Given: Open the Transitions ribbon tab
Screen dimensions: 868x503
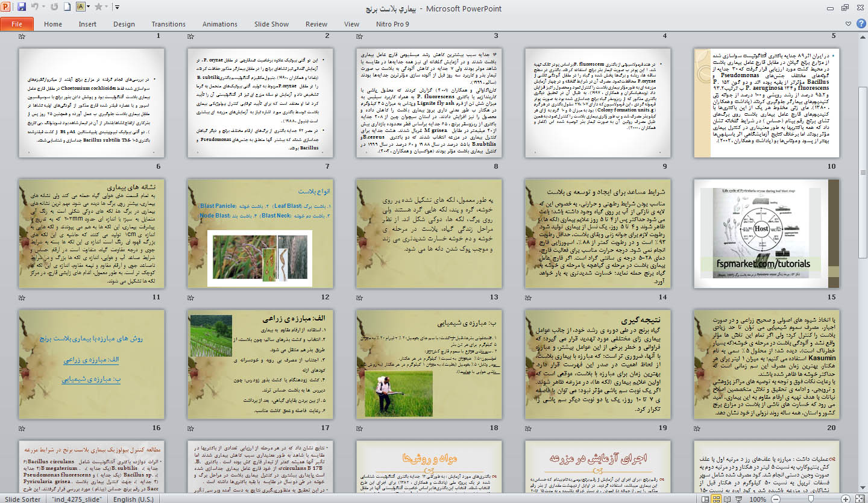Looking at the screenshot, I should coord(168,24).
